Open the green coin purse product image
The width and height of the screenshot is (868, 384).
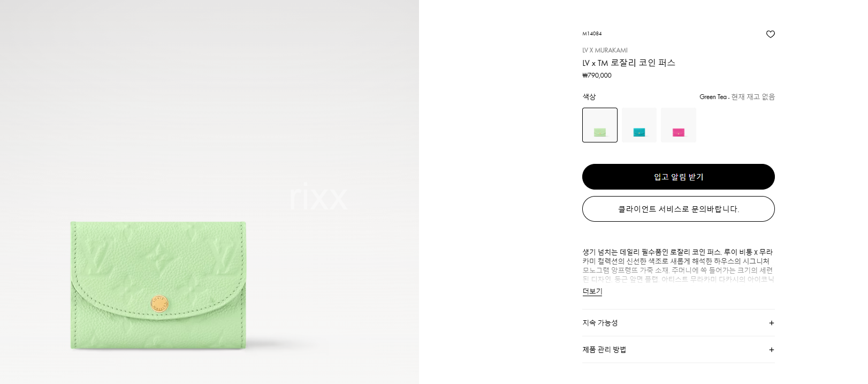pyautogui.click(x=158, y=285)
